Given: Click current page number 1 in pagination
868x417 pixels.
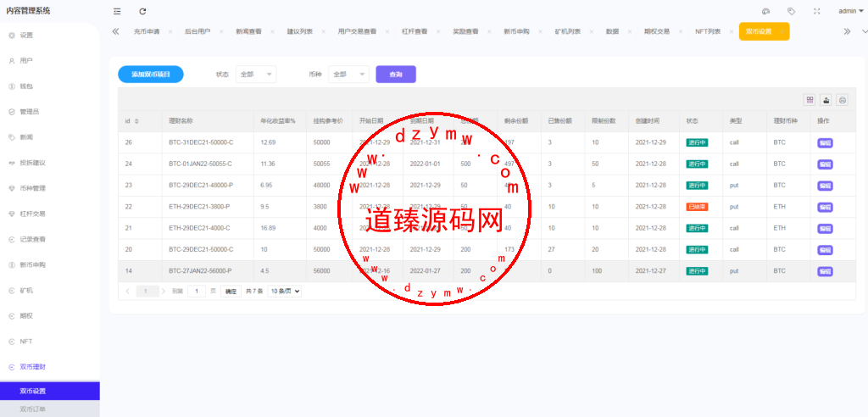Looking at the screenshot, I should click(146, 291).
